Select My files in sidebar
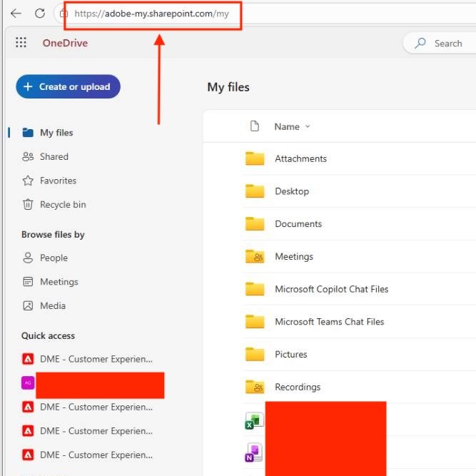The image size is (476, 476). tap(56, 133)
